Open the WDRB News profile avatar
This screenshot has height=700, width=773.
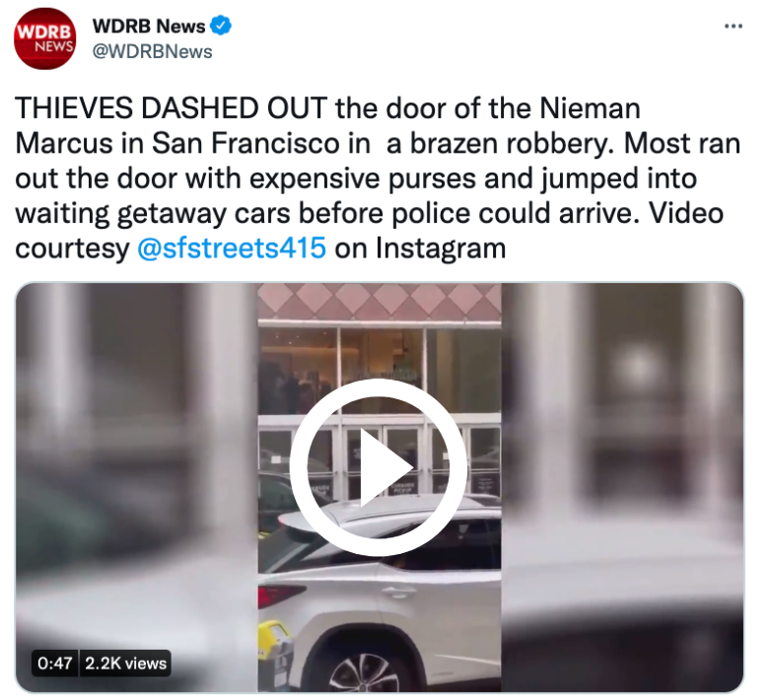(45, 39)
